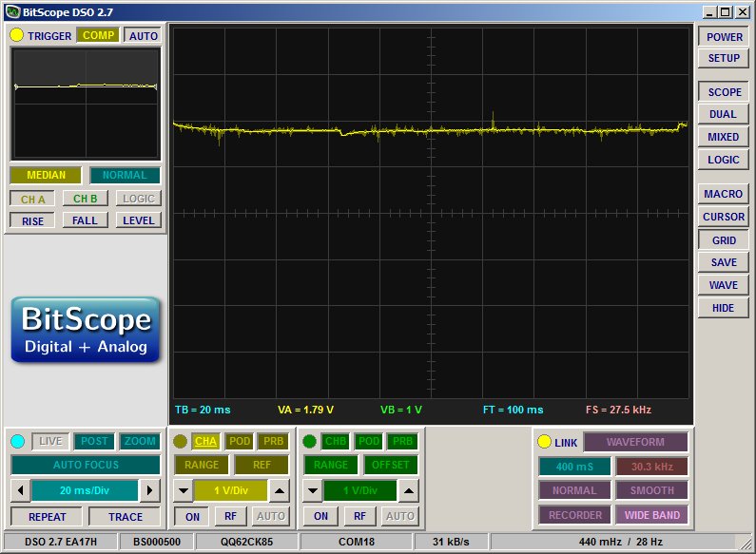Select the CHA input source

pyautogui.click(x=205, y=441)
